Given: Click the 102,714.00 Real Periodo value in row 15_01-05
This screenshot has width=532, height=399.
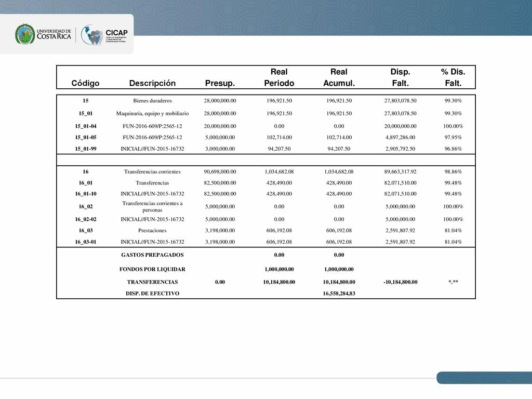Looking at the screenshot, I should click(x=279, y=137).
